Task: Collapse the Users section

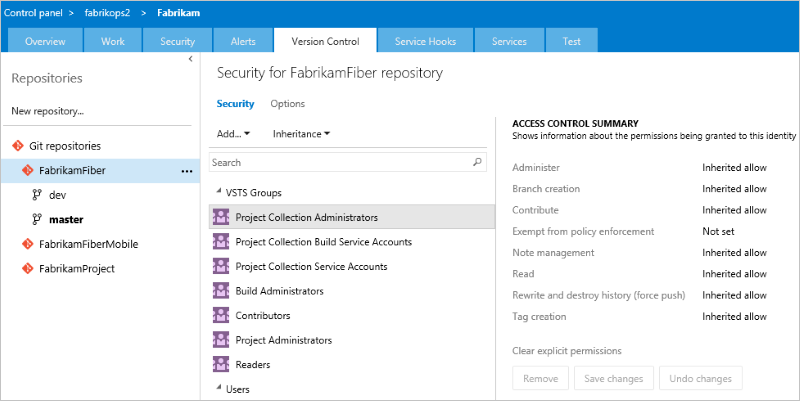Action: point(219,389)
